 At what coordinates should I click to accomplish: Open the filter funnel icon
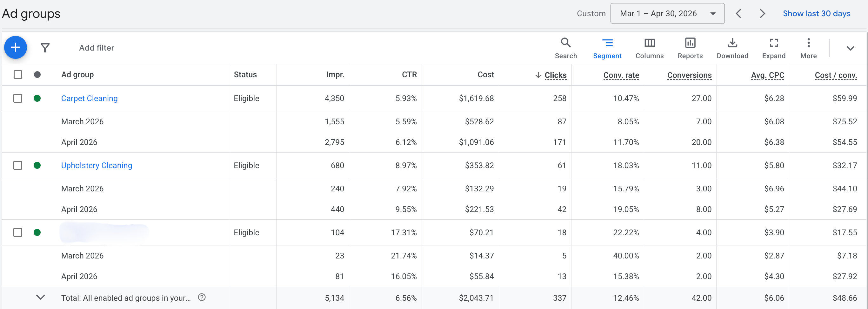click(45, 48)
